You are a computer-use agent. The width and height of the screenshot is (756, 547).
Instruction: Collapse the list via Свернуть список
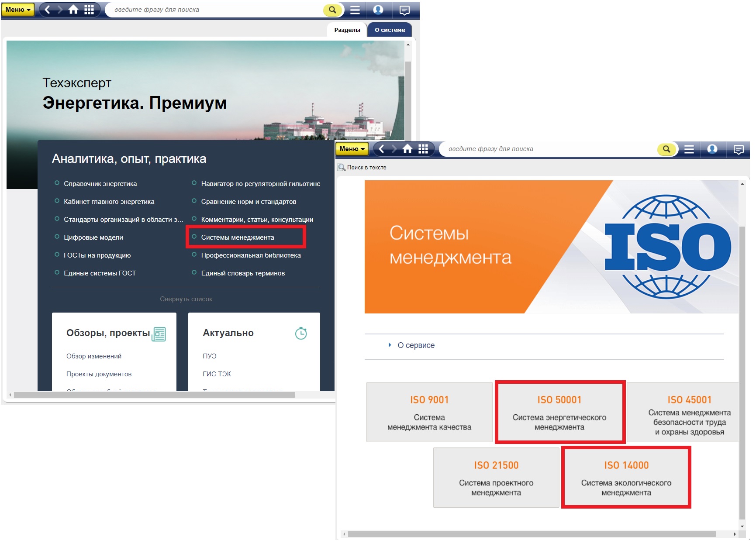pos(186,299)
